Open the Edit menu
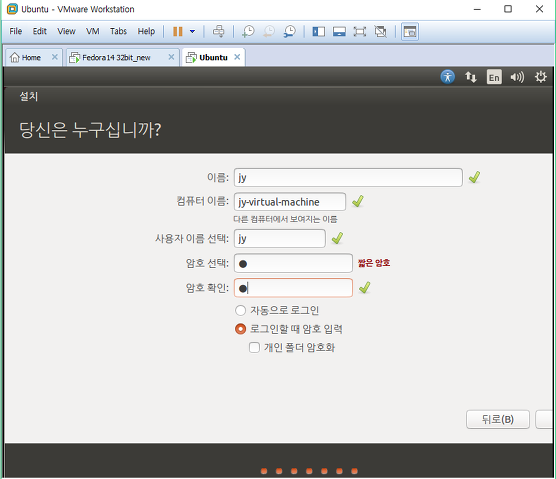This screenshot has height=479, width=556. pyautogui.click(x=40, y=31)
